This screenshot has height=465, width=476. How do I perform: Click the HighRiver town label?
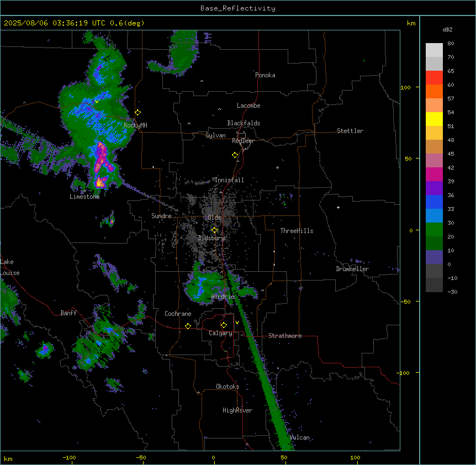click(x=237, y=410)
